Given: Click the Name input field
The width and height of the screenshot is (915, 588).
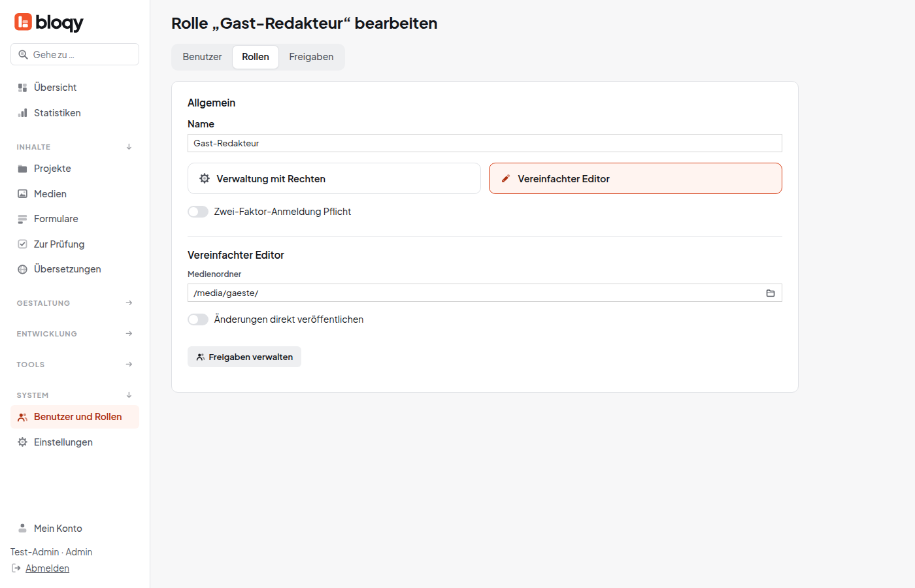Looking at the screenshot, I should tap(485, 143).
